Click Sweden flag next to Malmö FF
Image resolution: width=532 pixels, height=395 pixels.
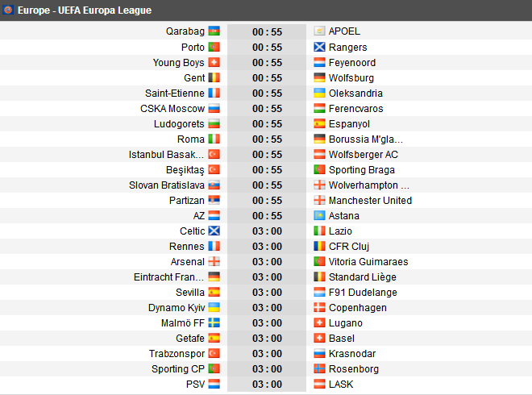[x=214, y=322]
